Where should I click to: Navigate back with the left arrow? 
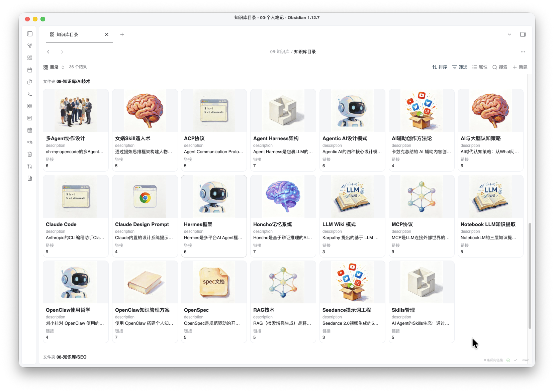pyautogui.click(x=49, y=52)
